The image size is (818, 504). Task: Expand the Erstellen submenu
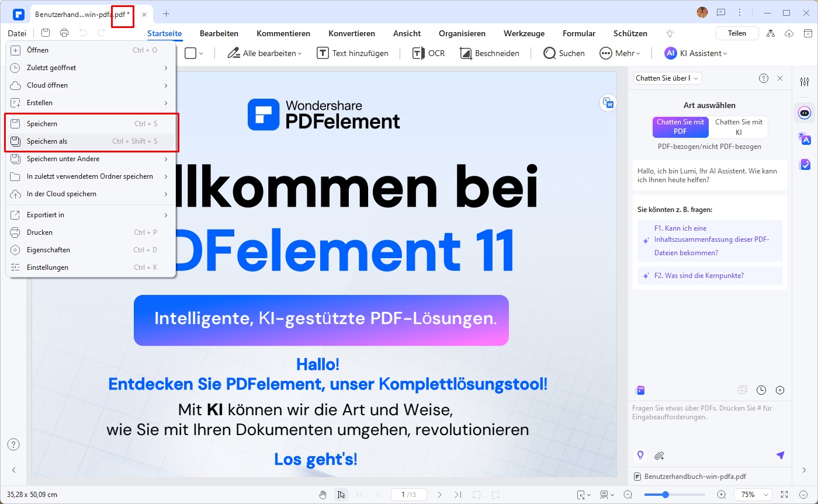click(x=91, y=103)
